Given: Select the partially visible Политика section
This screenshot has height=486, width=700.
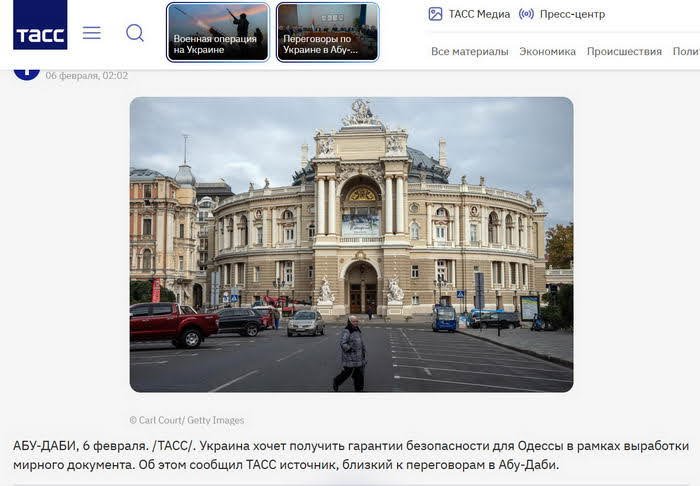Looking at the screenshot, I should (x=686, y=52).
